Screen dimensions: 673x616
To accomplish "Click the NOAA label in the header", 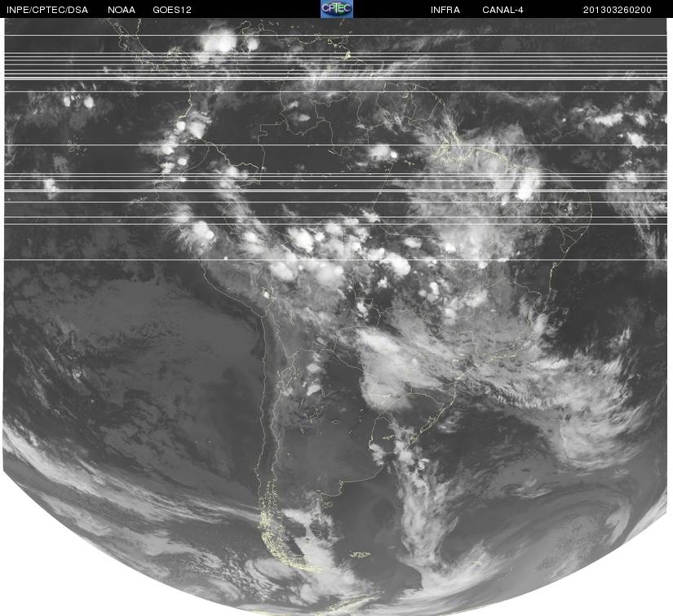I will click(x=122, y=11).
